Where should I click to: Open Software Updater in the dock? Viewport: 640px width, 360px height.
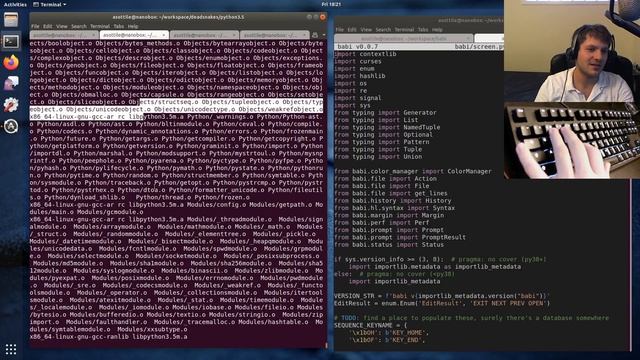[11, 126]
